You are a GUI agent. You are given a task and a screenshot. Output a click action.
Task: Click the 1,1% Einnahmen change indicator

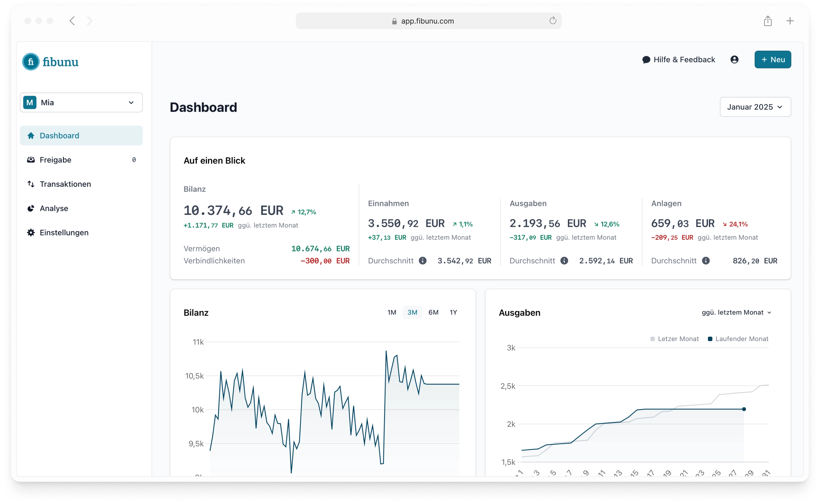[463, 224]
